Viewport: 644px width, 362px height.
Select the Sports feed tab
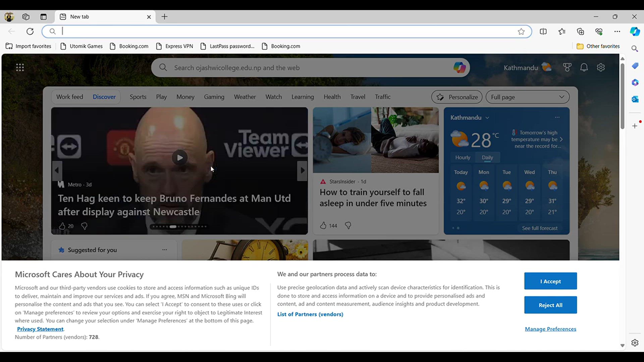[138, 97]
